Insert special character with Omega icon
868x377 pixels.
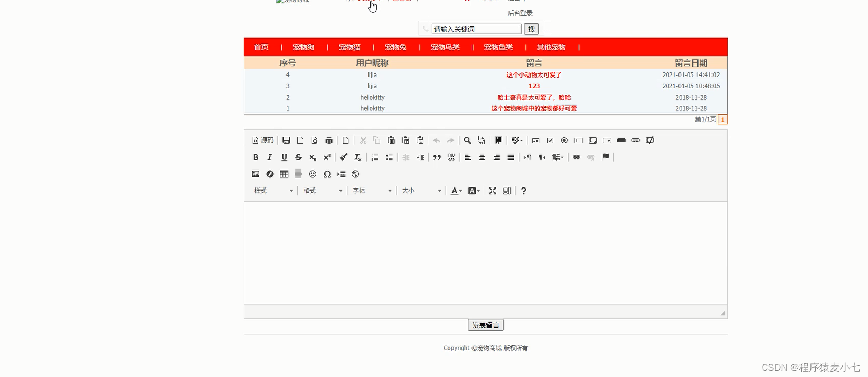[x=327, y=174]
